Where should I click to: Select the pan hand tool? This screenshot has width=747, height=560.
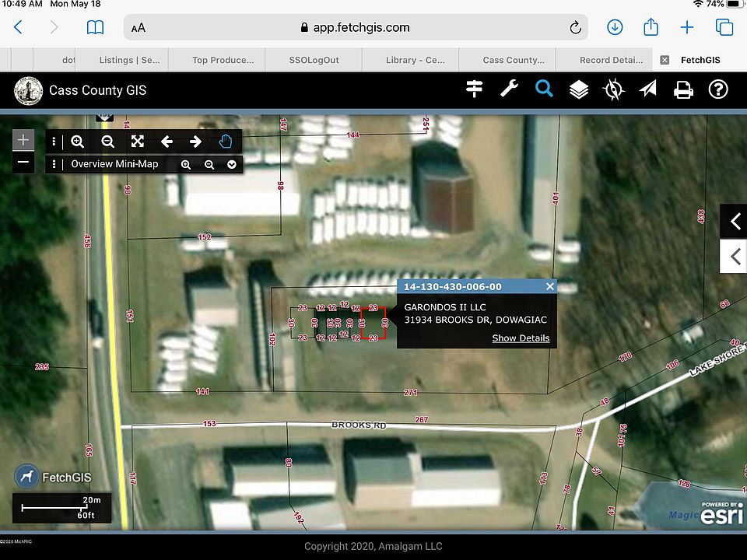click(226, 142)
